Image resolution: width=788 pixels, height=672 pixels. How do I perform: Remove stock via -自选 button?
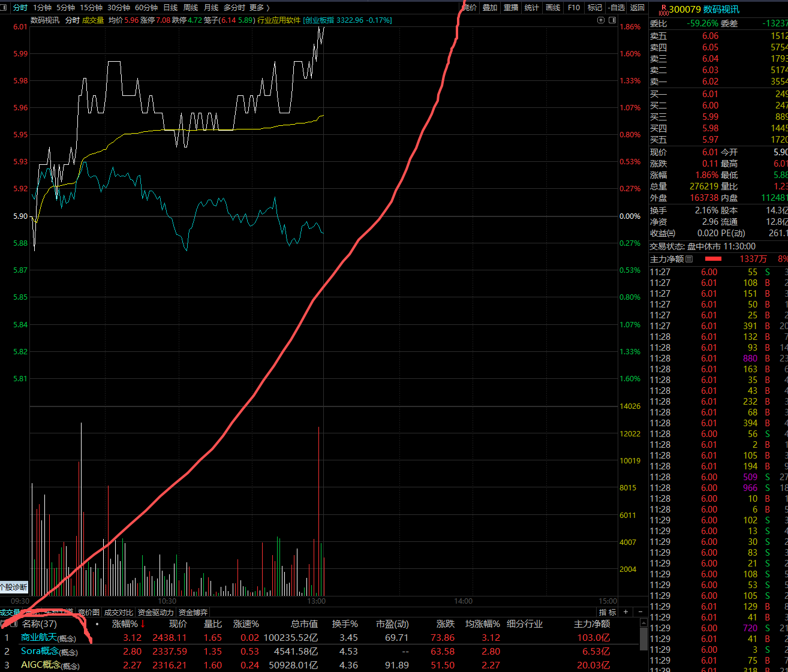(x=616, y=8)
